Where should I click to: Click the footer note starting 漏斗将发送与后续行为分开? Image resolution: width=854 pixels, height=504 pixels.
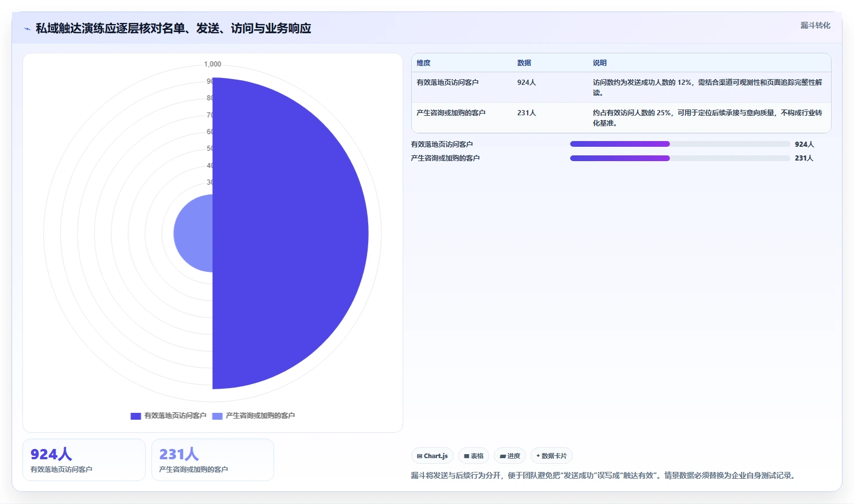[604, 475]
